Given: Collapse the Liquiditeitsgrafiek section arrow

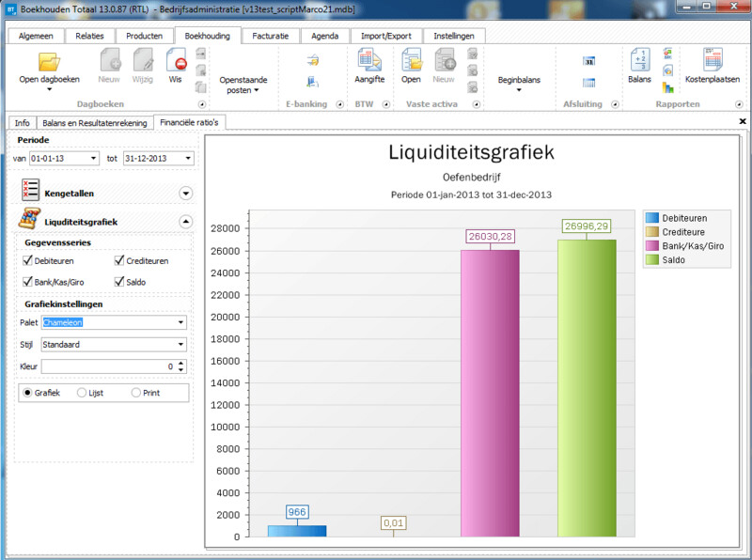Looking at the screenshot, I should [x=185, y=222].
